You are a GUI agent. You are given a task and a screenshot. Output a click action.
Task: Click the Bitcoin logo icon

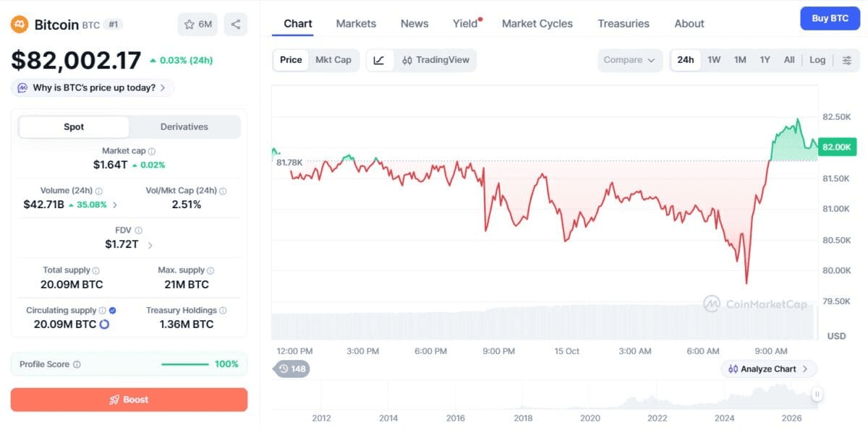[x=20, y=25]
